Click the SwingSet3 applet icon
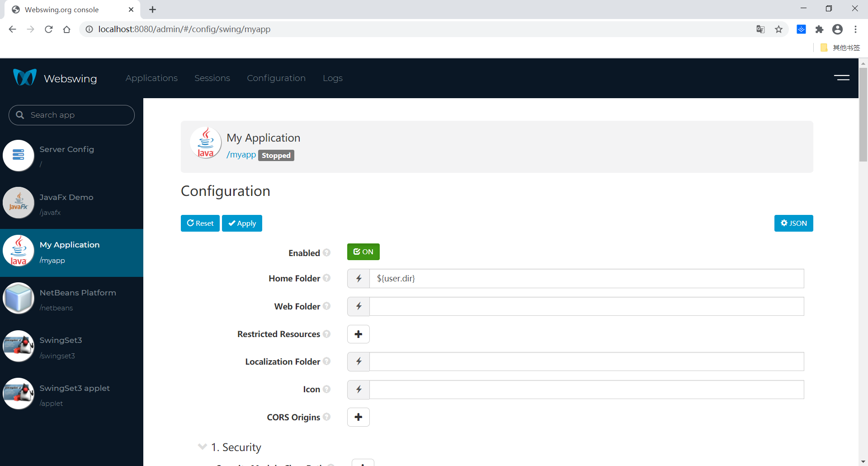The height and width of the screenshot is (466, 868). pyautogui.click(x=19, y=393)
